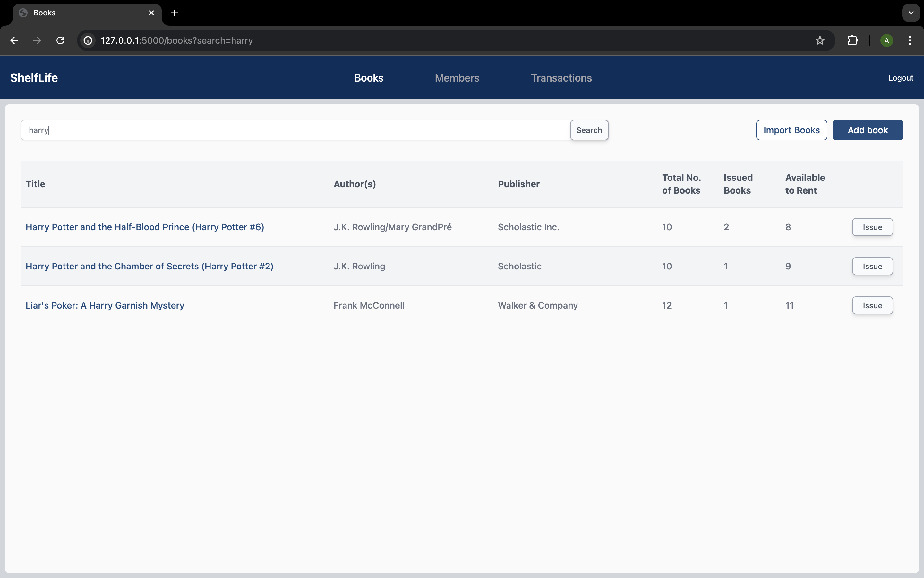Go back with the browser back arrow
Image resolution: width=924 pixels, height=578 pixels.
point(14,40)
